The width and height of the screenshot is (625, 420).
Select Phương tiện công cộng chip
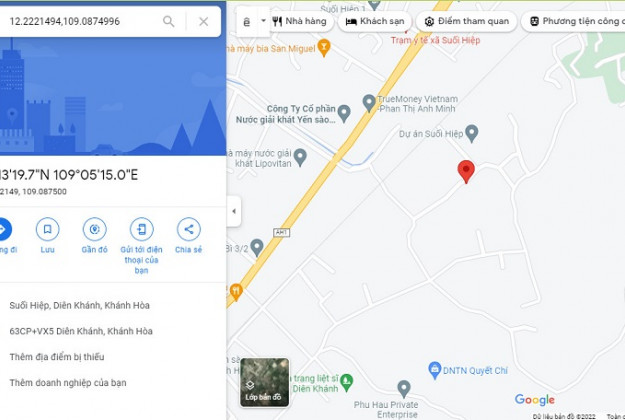tap(575, 21)
